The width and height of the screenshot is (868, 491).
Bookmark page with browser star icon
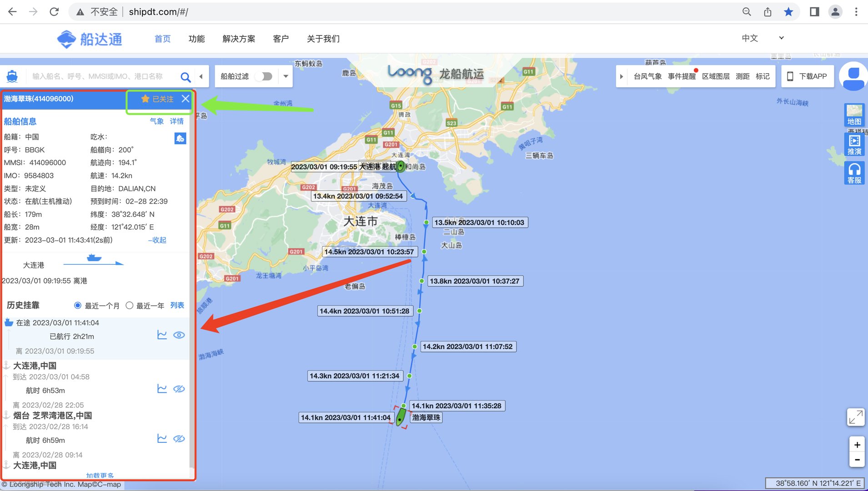[x=788, y=12]
